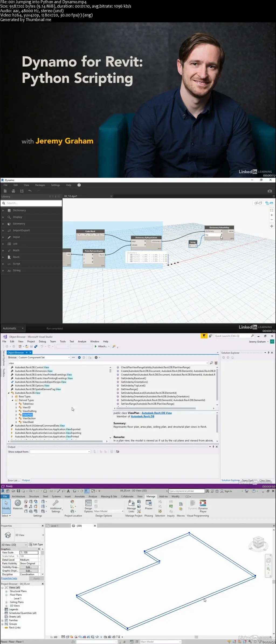This screenshot has height=644, width=276.
Task: Select the Modify tool in Revit
Action: click(6, 505)
